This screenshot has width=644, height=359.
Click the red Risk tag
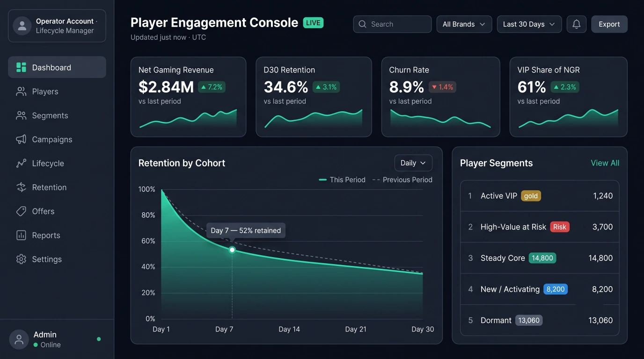[x=560, y=227]
